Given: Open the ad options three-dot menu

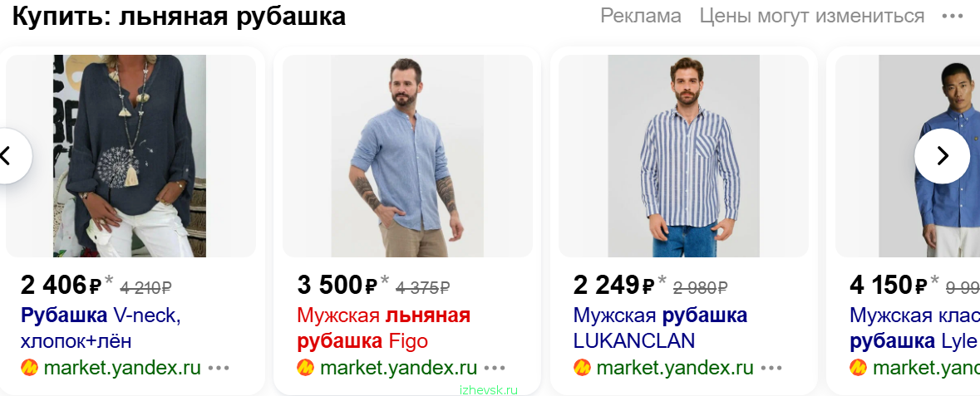Looking at the screenshot, I should tap(953, 17).
